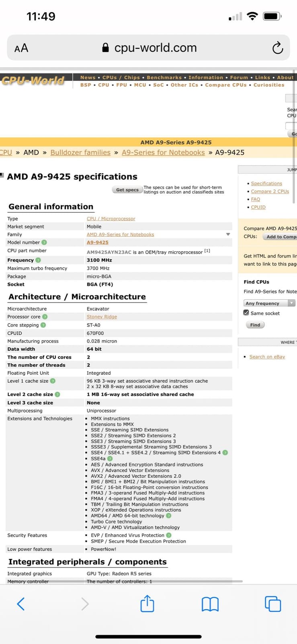Screen dimensions: 297x644
Task: Open the CPU / Microprocessor type link
Action: 111,219
